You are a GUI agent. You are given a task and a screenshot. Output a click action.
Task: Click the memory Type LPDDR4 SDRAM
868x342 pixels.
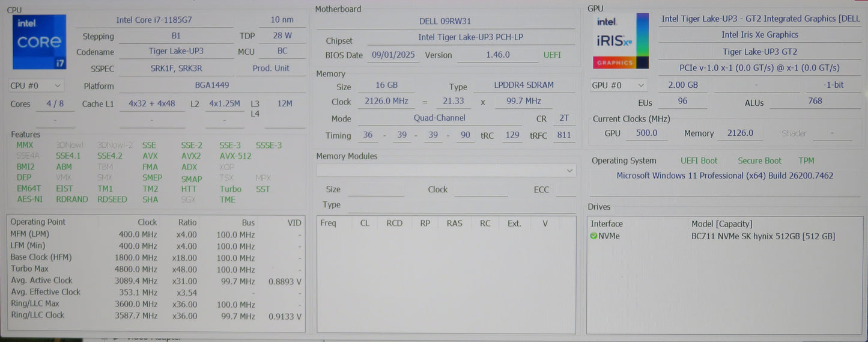[523, 85]
